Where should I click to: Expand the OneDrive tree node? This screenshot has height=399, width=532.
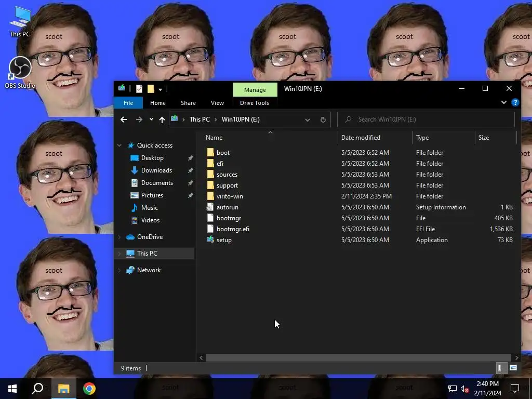pyautogui.click(x=119, y=237)
